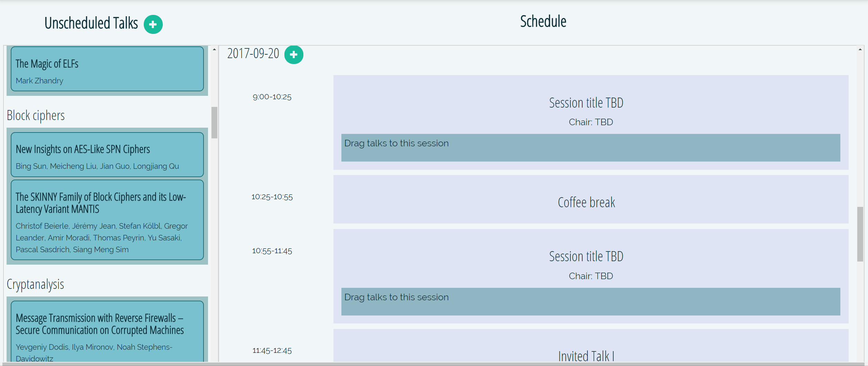Select the SKINNY Family of Block Ciphers talk
The height and width of the screenshot is (366, 868).
coord(107,220)
